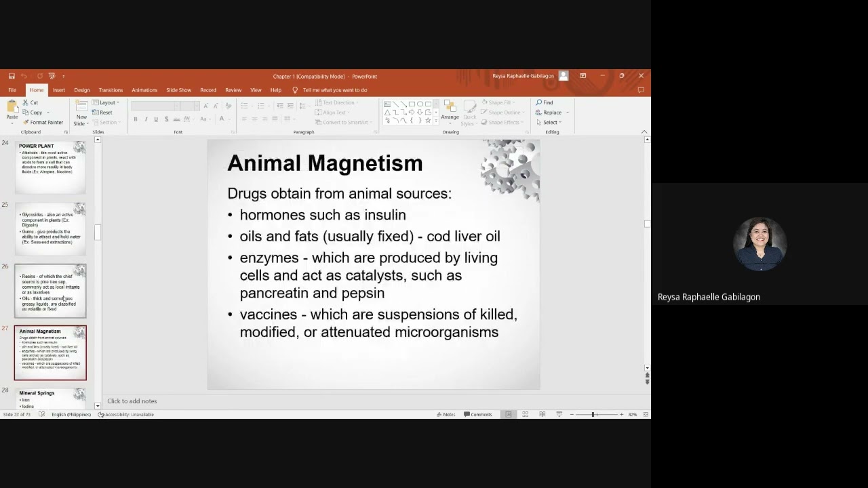The height and width of the screenshot is (488, 868).
Task: Toggle Justify paragraph alignment
Action: point(275,119)
